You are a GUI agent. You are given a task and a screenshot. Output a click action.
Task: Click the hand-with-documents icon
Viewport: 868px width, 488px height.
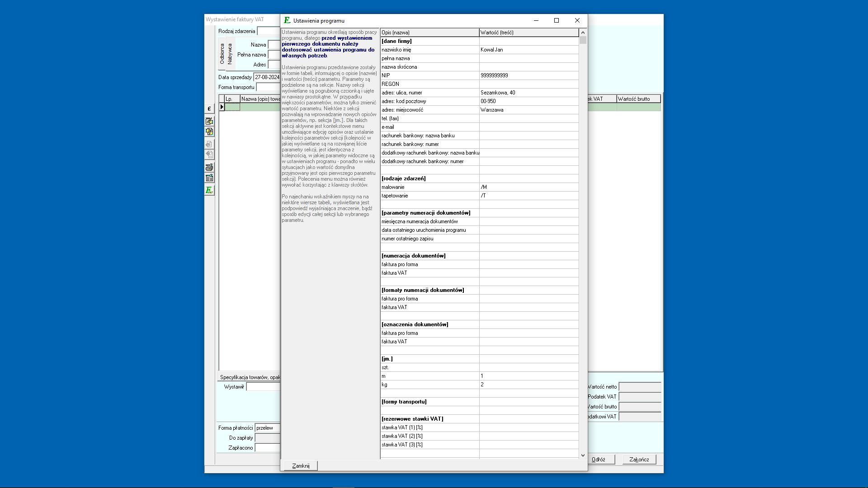pos(209,131)
